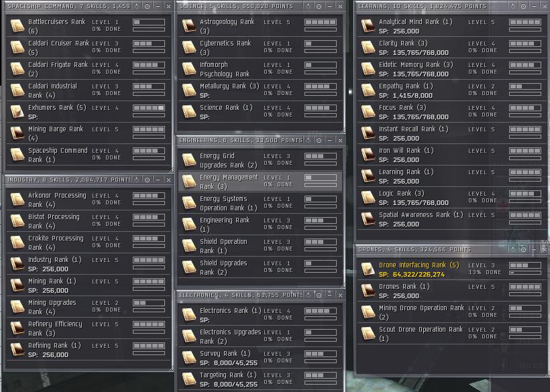Minimize the Learning panel with its dash button
The image size is (550, 392).
[534, 6]
